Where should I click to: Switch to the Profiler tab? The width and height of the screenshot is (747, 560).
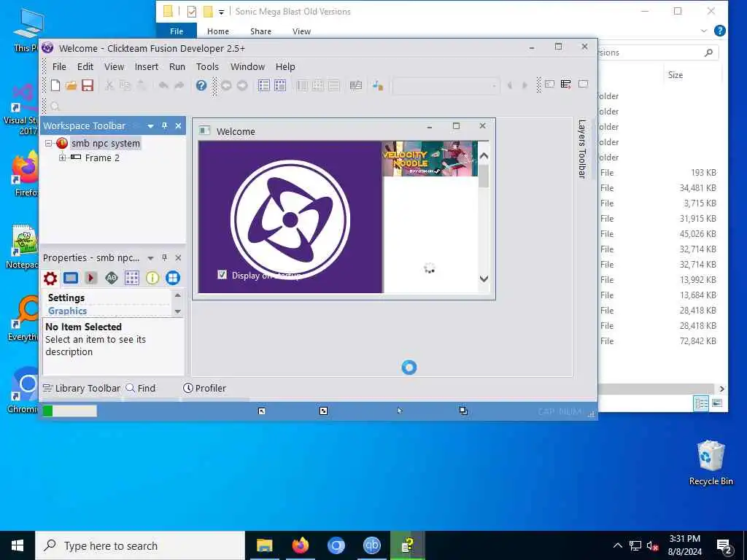click(204, 388)
